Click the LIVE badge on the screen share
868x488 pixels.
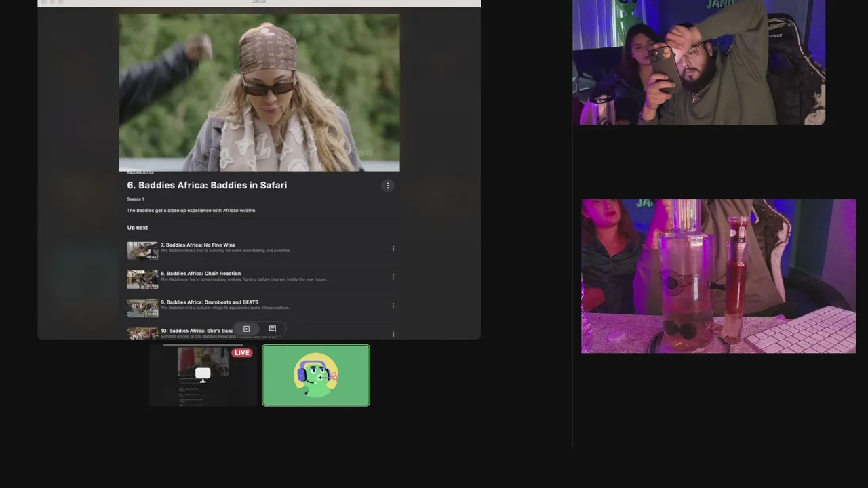pyautogui.click(x=241, y=352)
